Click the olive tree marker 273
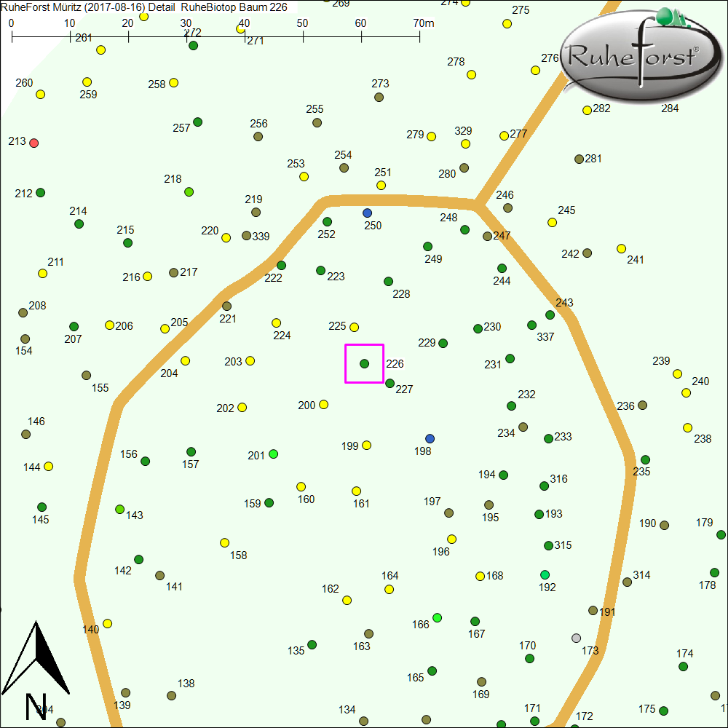The height and width of the screenshot is (728, 728). click(x=379, y=97)
